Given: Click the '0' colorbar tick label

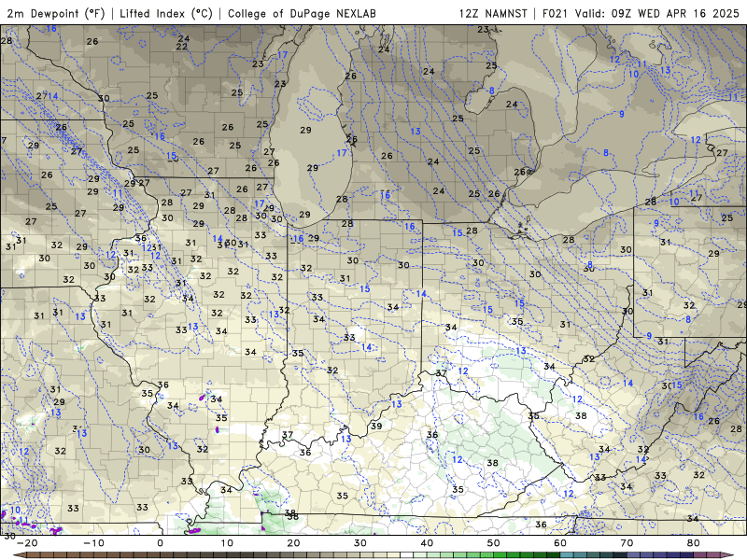Looking at the screenshot, I should click(160, 543).
